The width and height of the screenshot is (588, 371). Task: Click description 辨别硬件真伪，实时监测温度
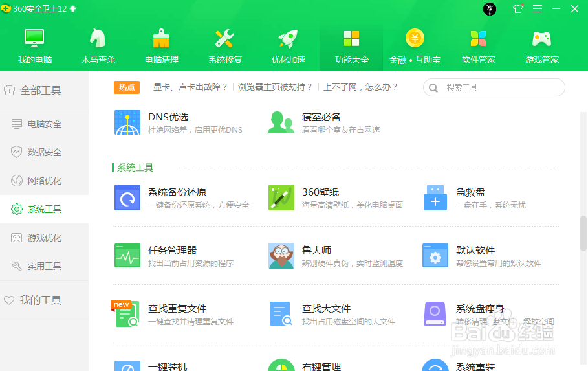point(353,264)
